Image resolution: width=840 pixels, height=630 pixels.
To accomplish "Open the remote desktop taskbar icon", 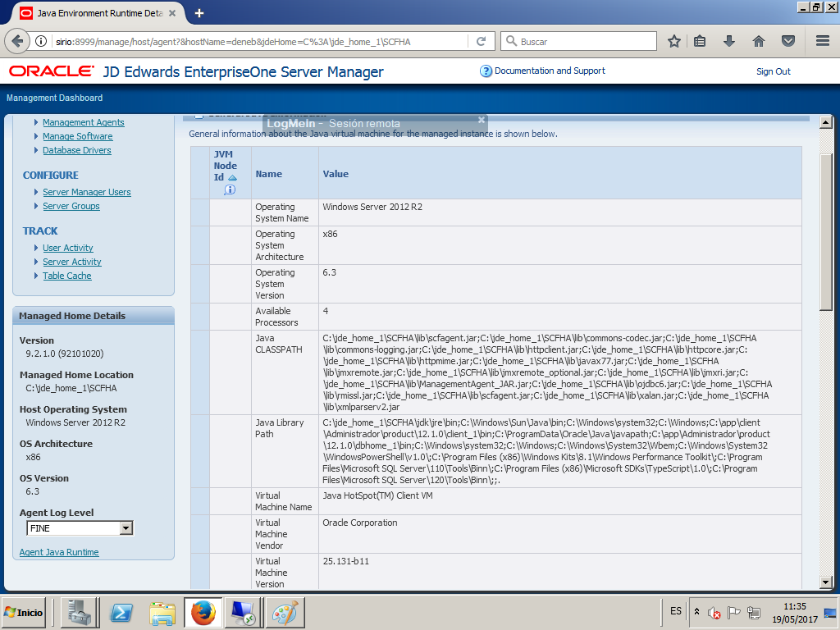I will click(244, 612).
